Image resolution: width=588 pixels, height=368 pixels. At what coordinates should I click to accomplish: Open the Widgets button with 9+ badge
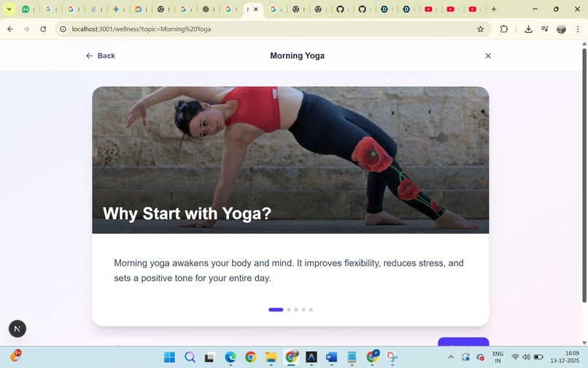15,356
